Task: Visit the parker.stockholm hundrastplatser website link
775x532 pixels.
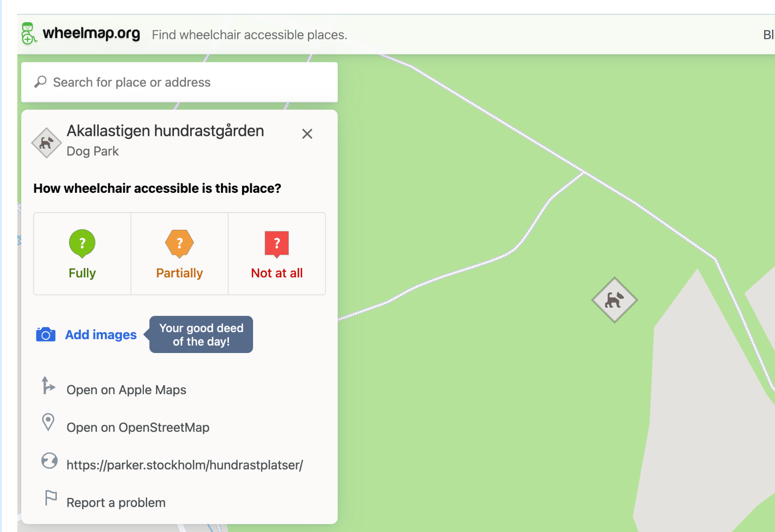Action: (184, 465)
